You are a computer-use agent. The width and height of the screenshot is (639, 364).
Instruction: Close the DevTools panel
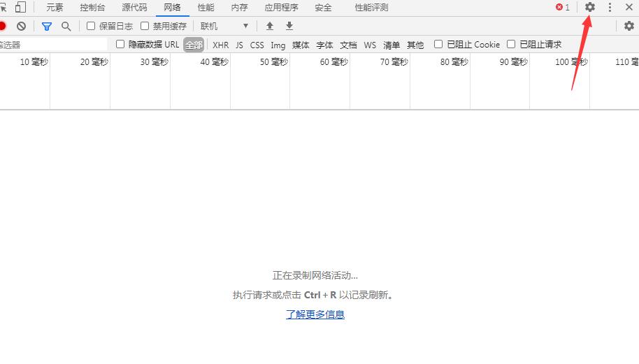629,7
